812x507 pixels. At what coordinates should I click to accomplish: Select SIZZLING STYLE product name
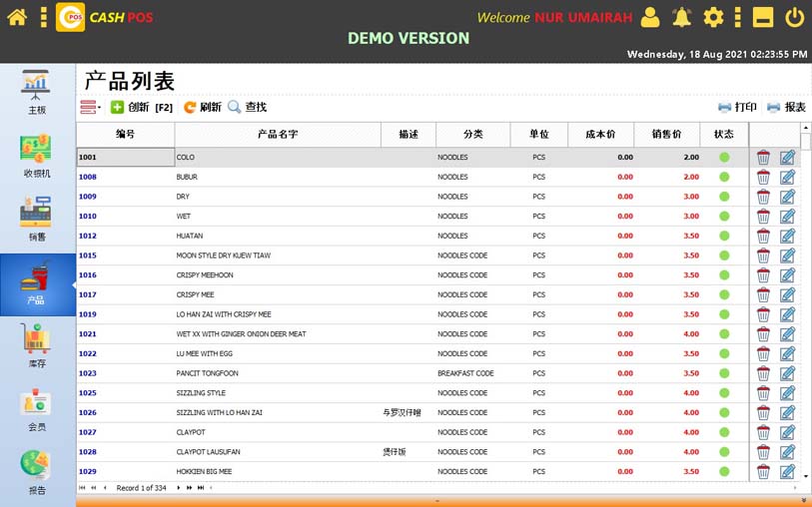pos(201,393)
